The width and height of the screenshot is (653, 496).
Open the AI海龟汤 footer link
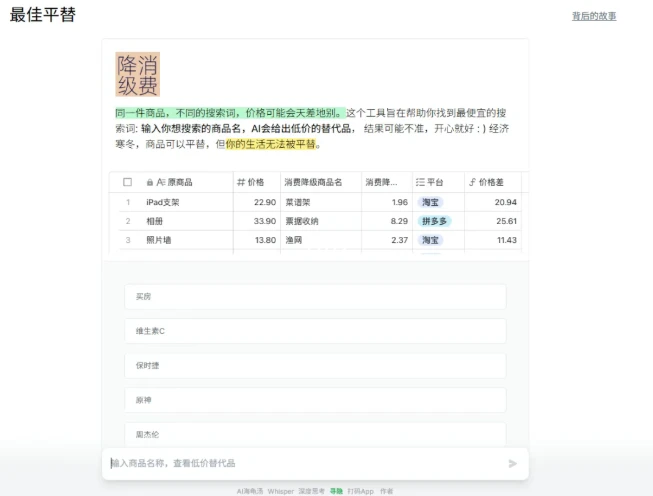pyautogui.click(x=249, y=491)
